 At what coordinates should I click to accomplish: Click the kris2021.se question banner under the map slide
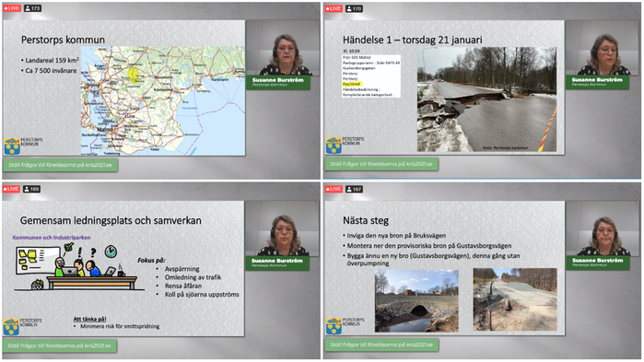[x=61, y=165]
